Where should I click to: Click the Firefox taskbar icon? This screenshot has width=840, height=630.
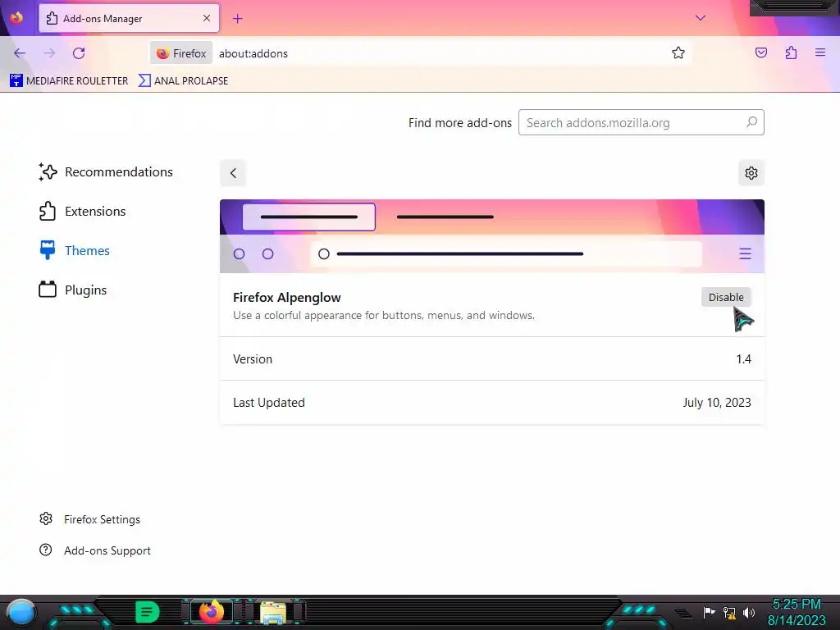[x=211, y=612]
